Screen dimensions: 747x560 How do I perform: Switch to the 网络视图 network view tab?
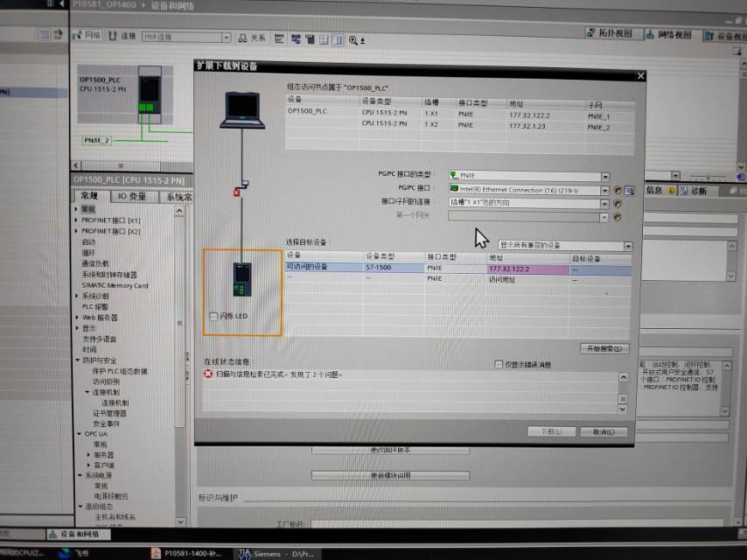click(668, 35)
